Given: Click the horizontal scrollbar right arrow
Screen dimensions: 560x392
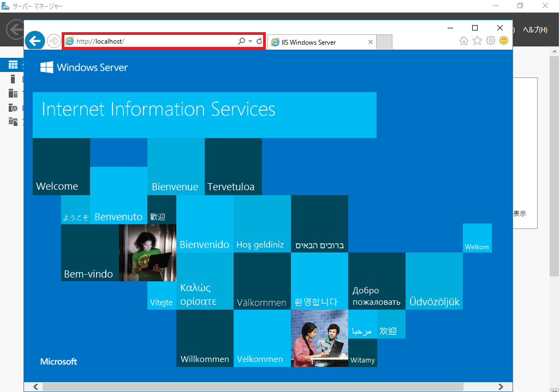Looking at the screenshot, I should pos(501,387).
